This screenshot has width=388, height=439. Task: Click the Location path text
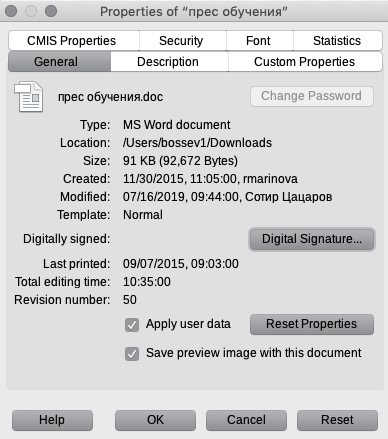[197, 143]
